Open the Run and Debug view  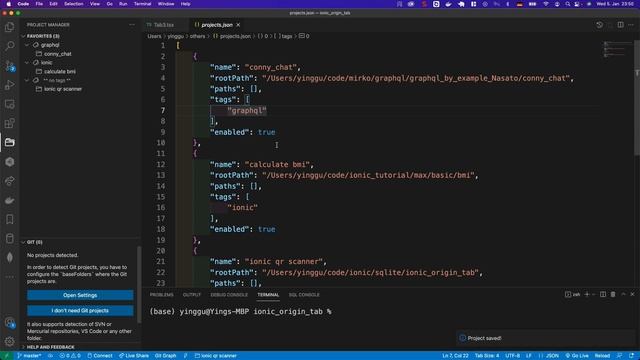pos(9,85)
